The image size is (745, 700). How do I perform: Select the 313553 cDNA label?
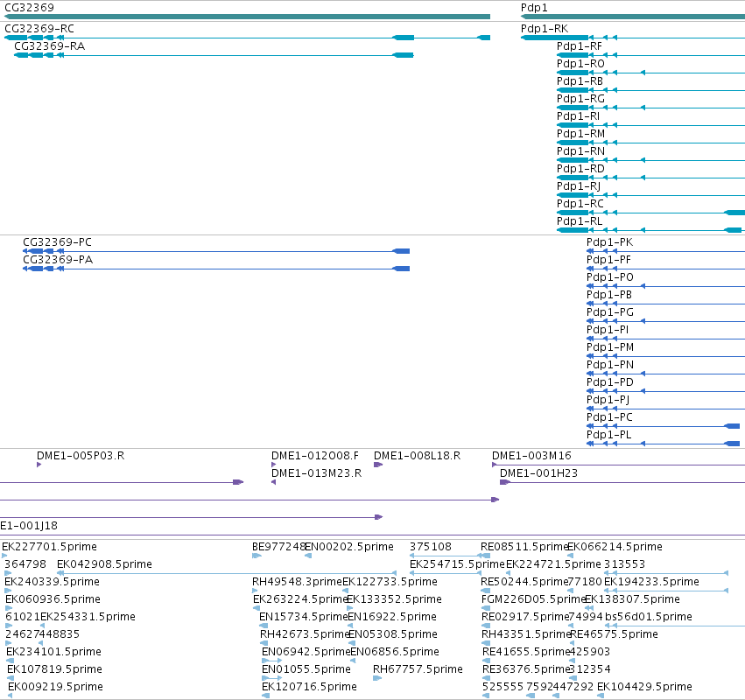pos(624,564)
